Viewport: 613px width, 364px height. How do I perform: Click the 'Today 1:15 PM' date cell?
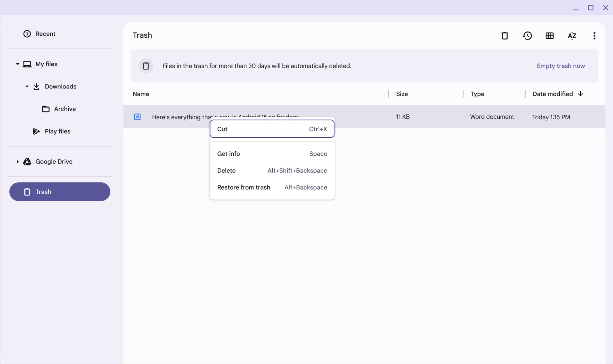pyautogui.click(x=551, y=117)
